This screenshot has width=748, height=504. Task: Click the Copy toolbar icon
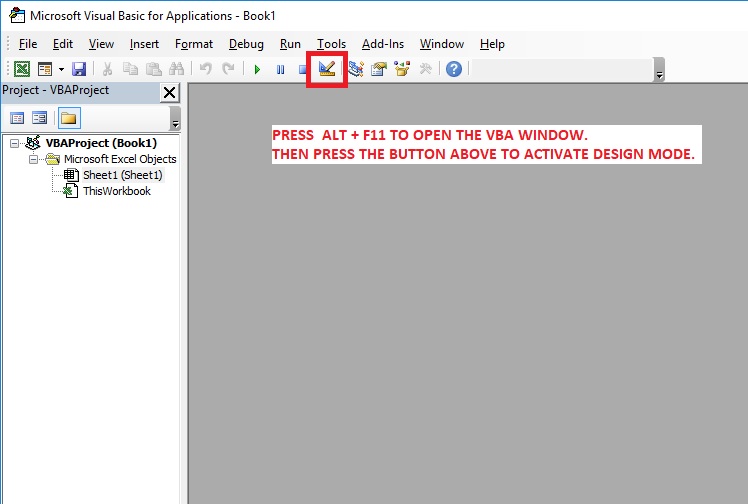click(130, 69)
